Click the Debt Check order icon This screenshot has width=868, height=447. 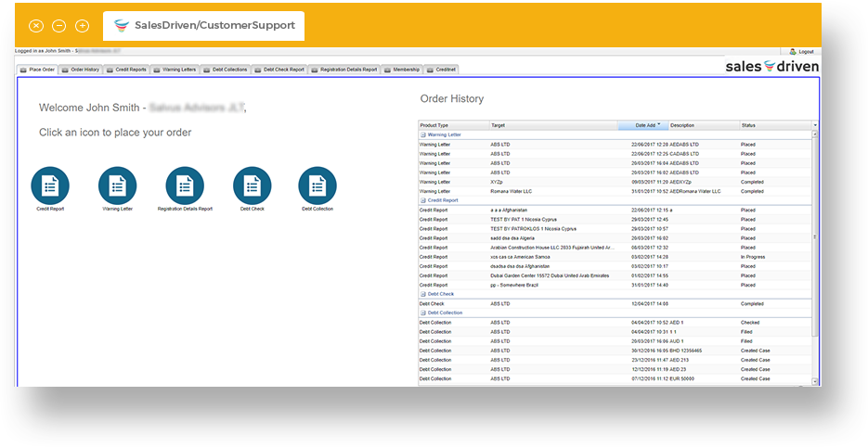tap(253, 185)
